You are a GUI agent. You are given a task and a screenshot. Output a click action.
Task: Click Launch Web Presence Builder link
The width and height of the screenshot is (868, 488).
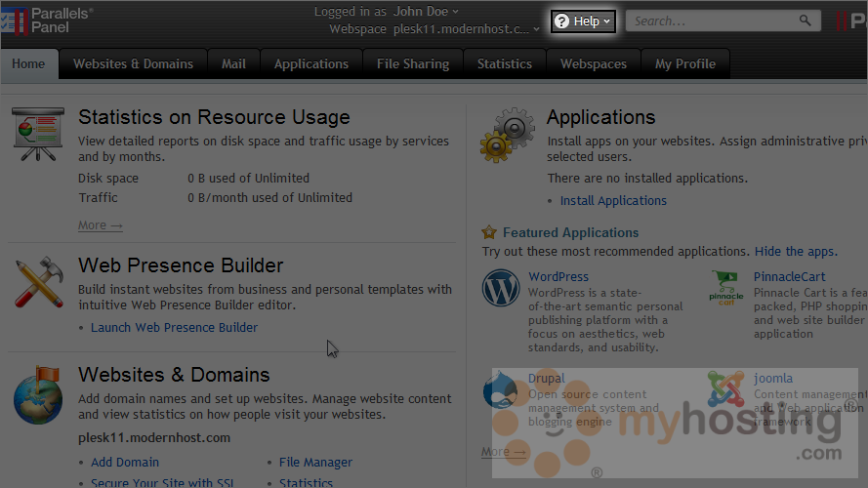175,328
